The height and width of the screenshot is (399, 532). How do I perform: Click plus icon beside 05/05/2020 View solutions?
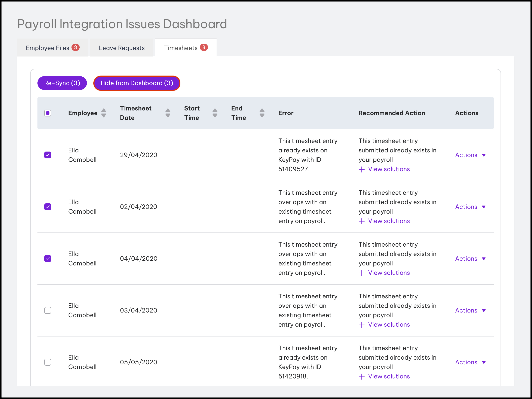pyautogui.click(x=361, y=377)
